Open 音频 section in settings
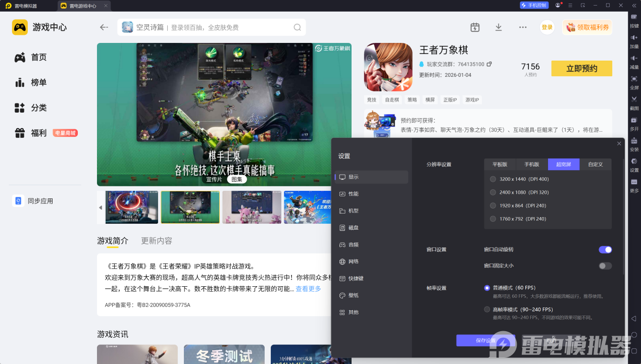This screenshot has width=641, height=364. (x=371, y=244)
